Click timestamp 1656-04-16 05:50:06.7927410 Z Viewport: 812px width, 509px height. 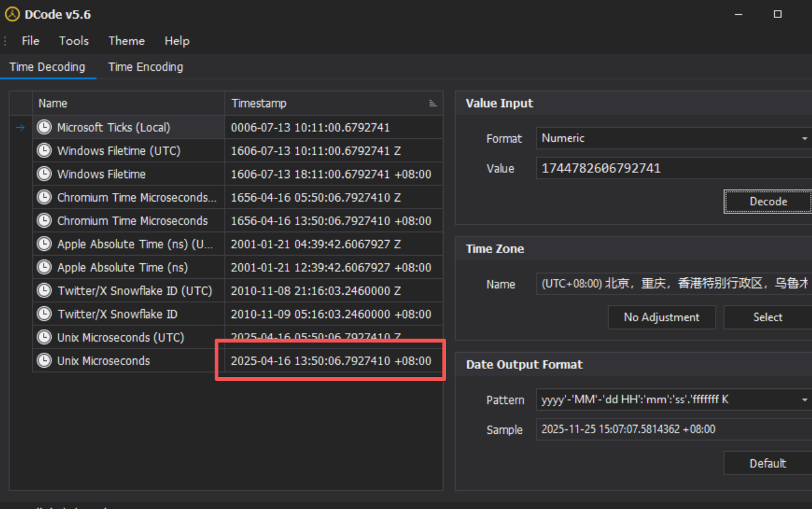316,198
